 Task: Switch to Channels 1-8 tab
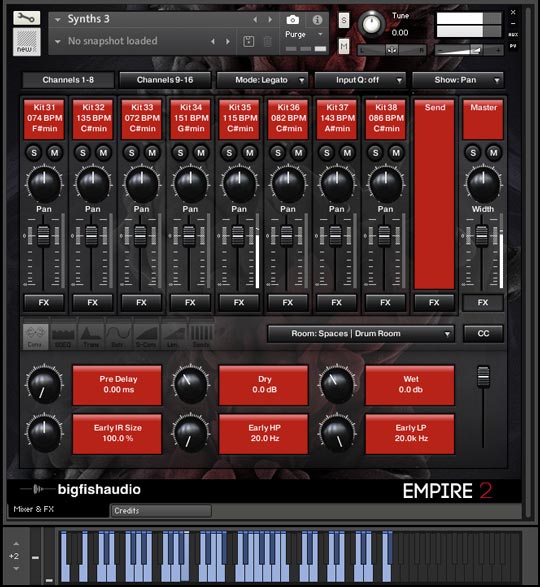[68, 80]
